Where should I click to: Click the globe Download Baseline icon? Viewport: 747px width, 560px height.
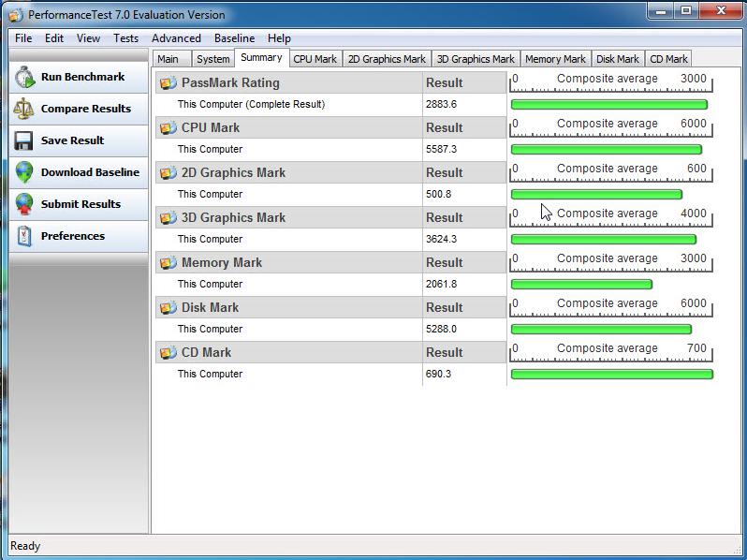(24, 172)
